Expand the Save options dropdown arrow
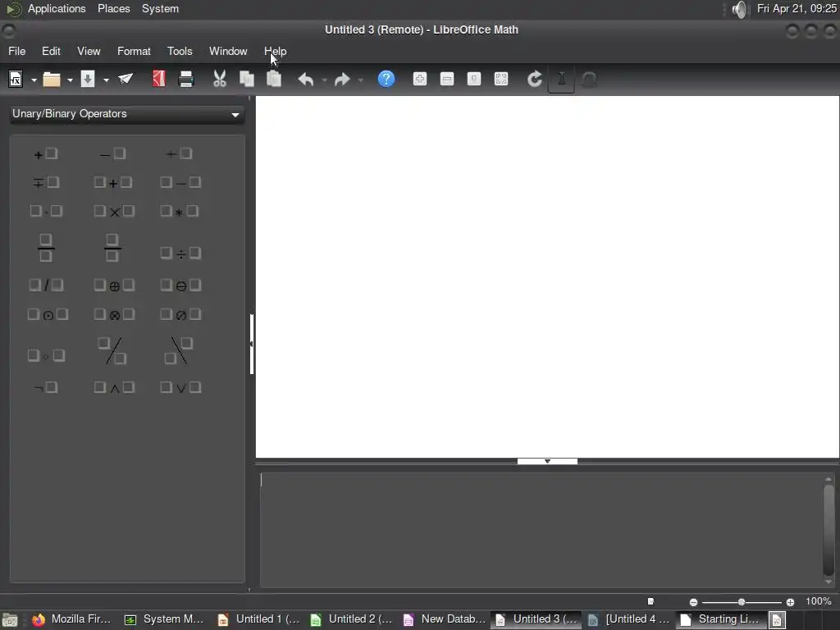The image size is (840, 630). tap(106, 80)
